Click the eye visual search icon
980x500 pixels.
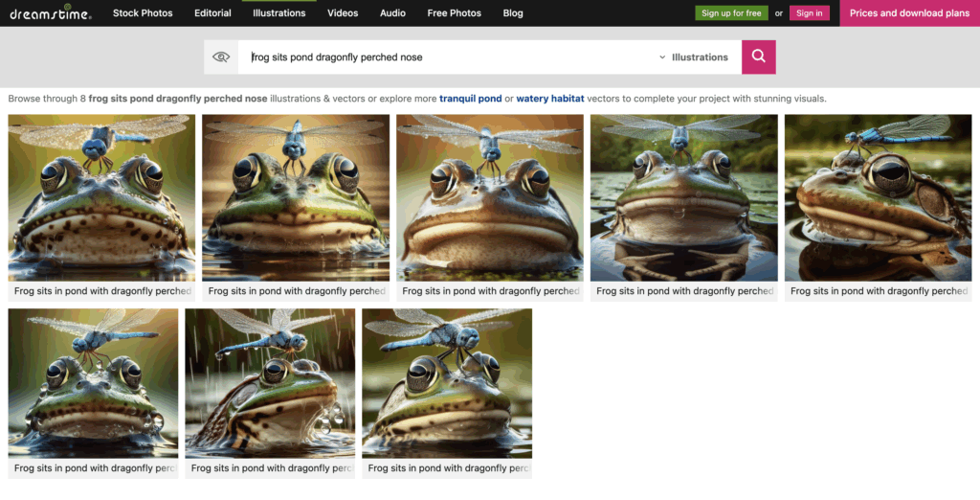221,57
